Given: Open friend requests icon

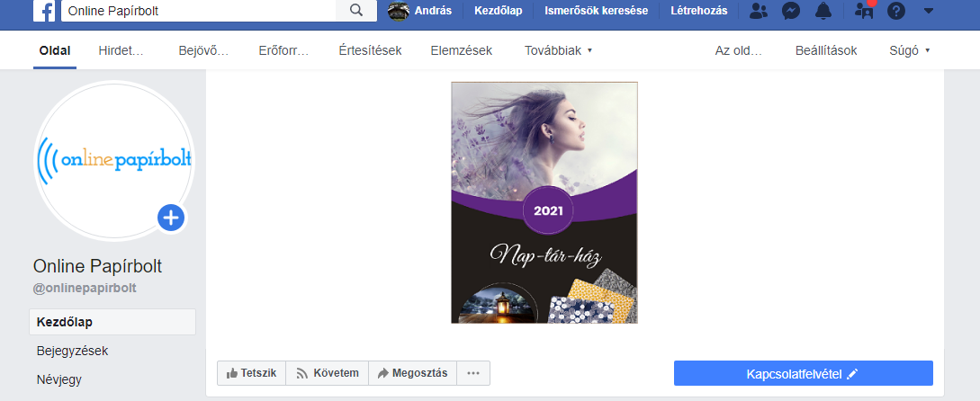Looking at the screenshot, I should [758, 11].
